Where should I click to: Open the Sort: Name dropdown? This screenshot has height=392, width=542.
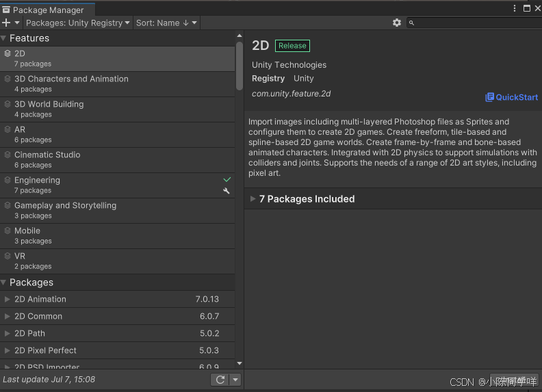[166, 23]
